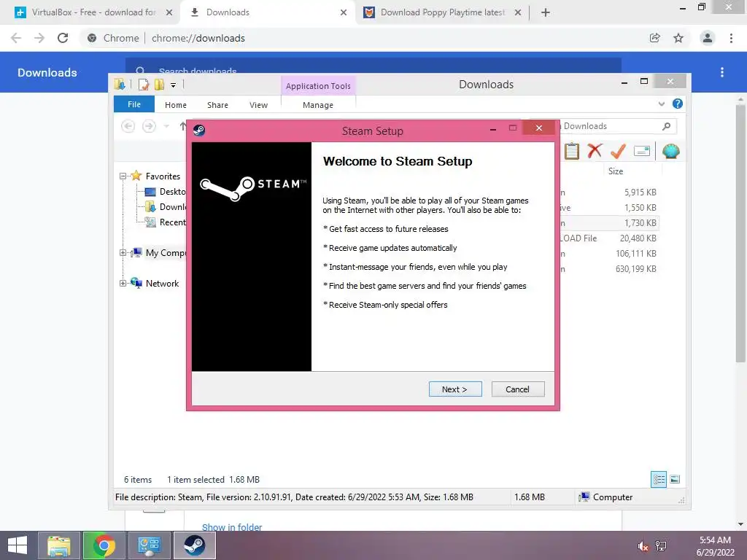Open Chrome from the taskbar

click(104, 545)
